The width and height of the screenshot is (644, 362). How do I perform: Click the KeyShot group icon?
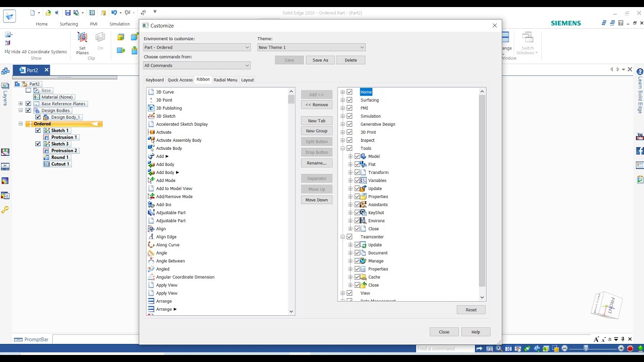363,213
